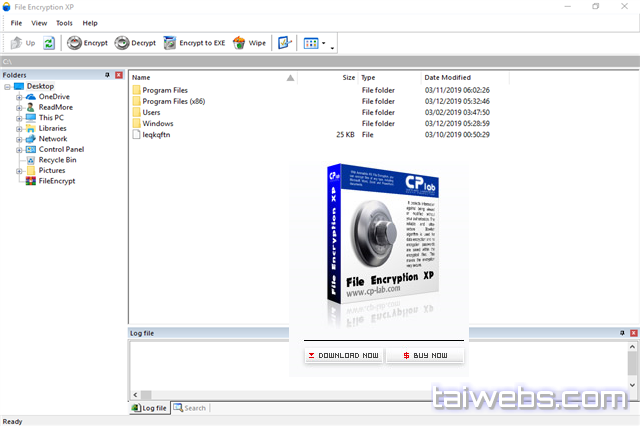Viewport: 640px width, 426px height.
Task: Select the FileEncrypt folder in tree
Action: click(56, 181)
